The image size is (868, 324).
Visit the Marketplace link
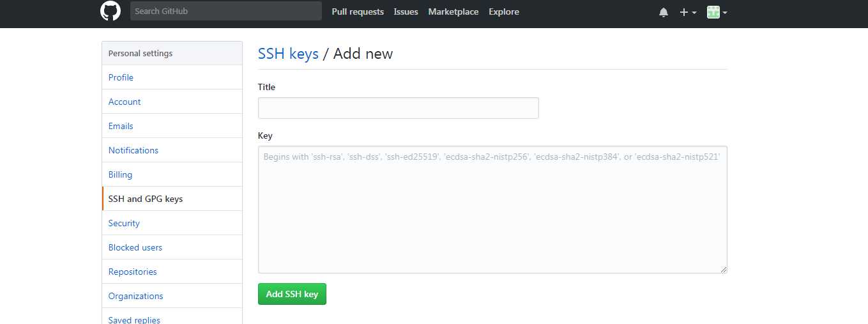453,12
